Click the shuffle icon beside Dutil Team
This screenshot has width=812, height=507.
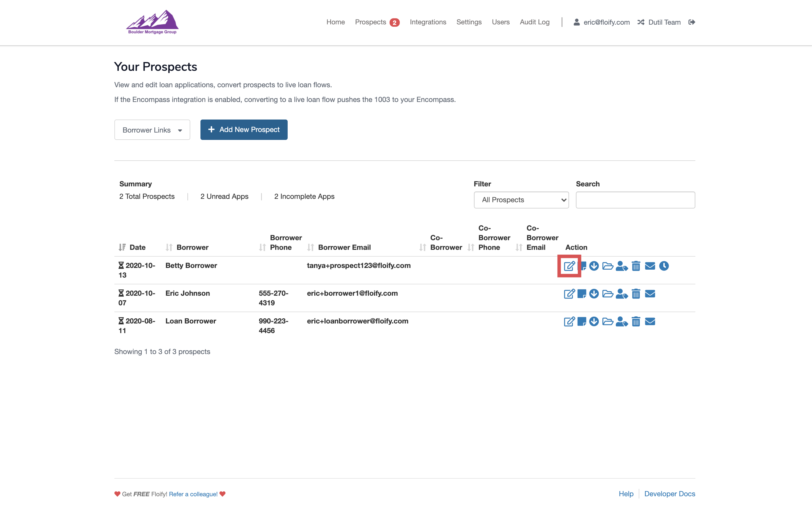641,22
